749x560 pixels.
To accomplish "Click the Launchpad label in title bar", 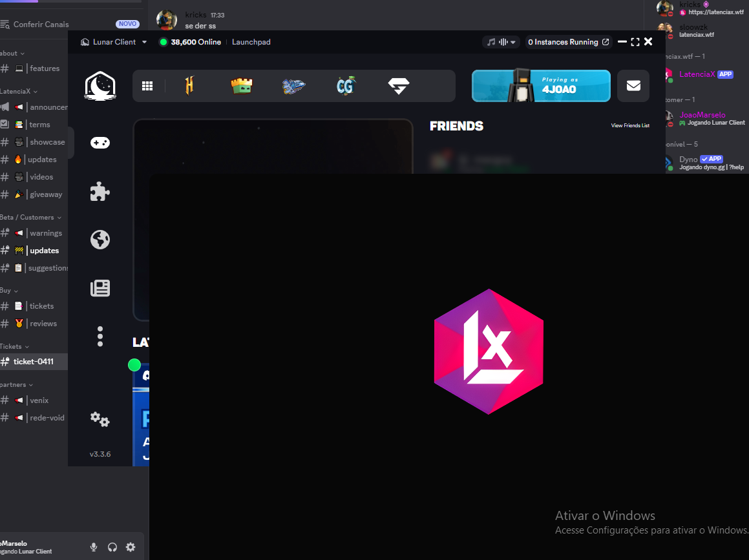I will point(251,42).
